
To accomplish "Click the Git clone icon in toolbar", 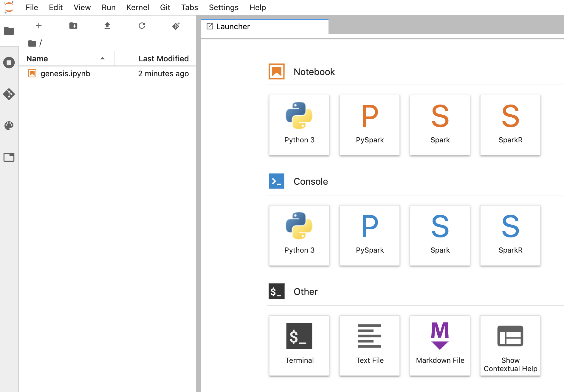I will 176,26.
